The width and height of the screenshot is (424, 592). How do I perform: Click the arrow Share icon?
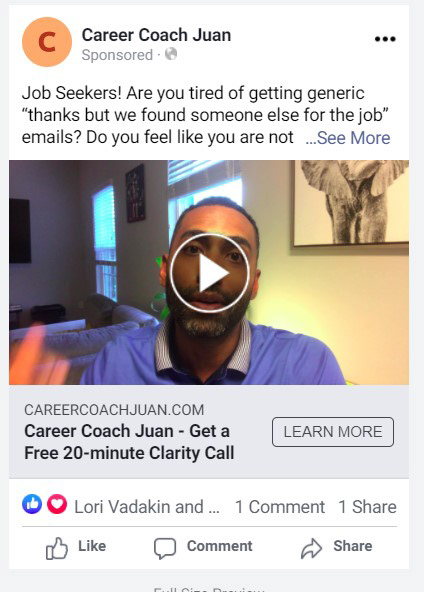point(311,548)
